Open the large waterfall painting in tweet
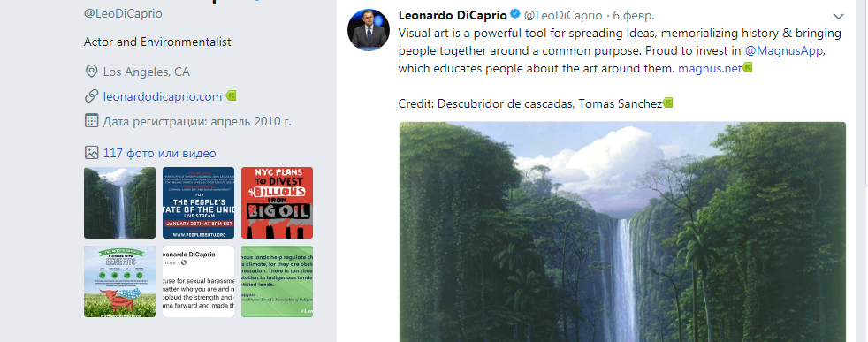This screenshot has width=868, height=342. tap(622, 232)
